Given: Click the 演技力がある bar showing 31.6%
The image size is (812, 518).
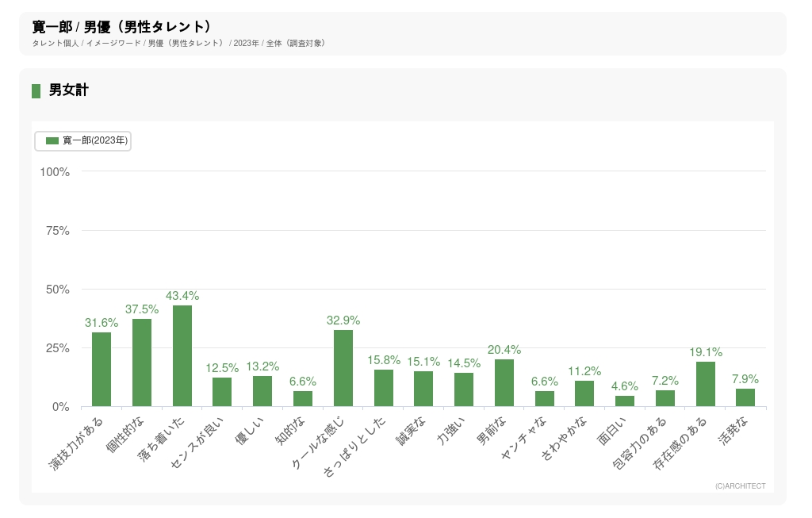Looking at the screenshot, I should click(x=101, y=369).
